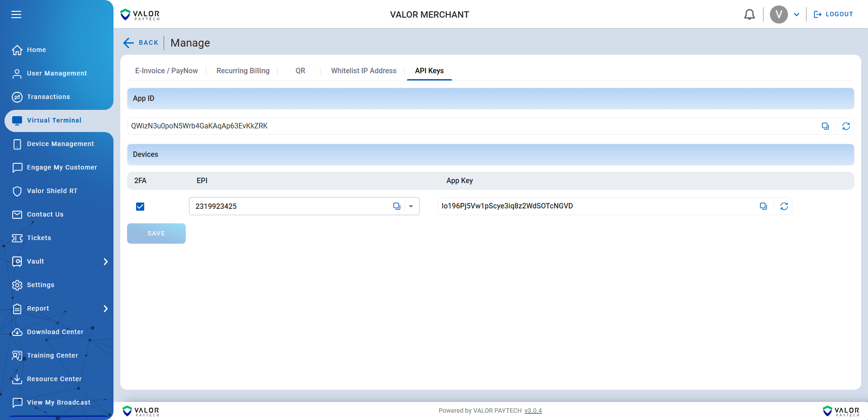Switch to Whitelist IP Address tab
The image size is (868, 420).
(x=363, y=71)
